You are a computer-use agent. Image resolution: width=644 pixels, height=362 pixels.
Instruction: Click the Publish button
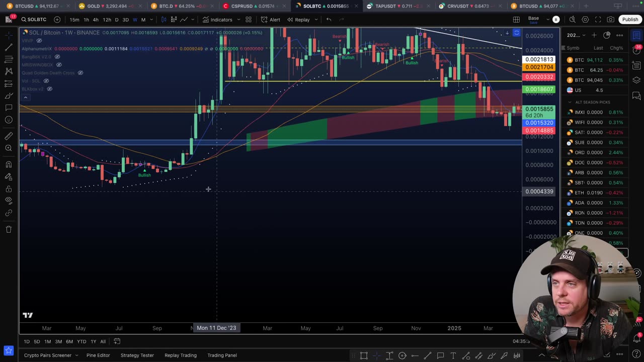[630, 20]
